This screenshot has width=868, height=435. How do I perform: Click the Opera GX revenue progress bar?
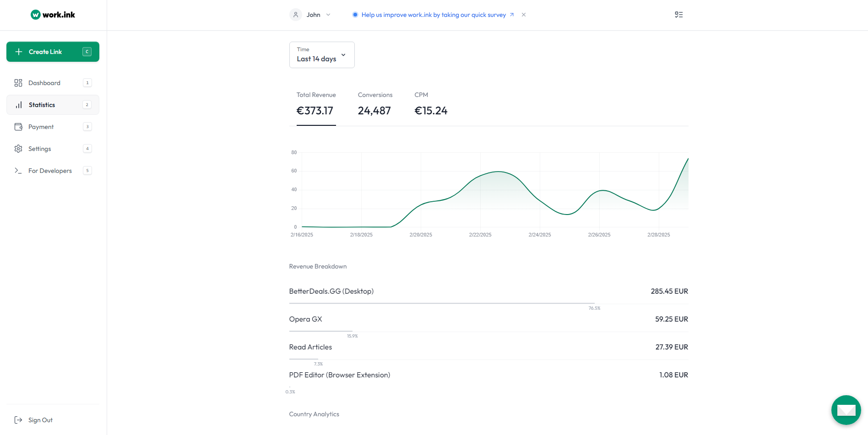(321, 331)
